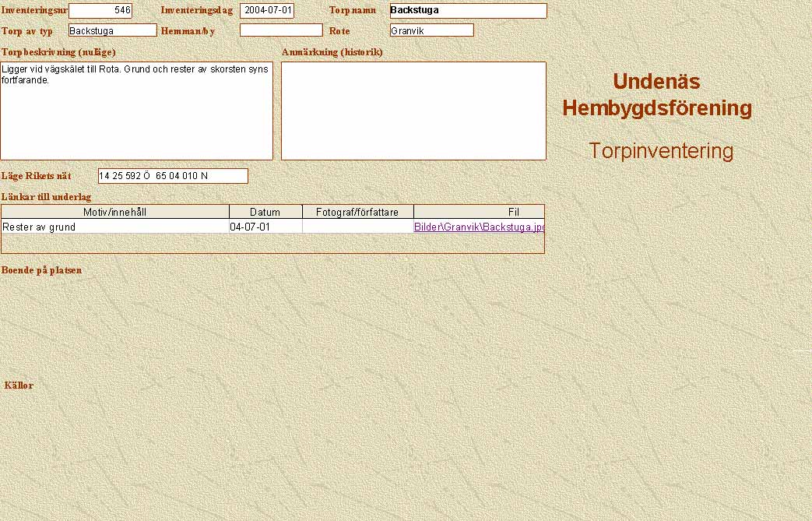Click the empty Anmärkning (historik) text box
This screenshot has height=521, width=812.
pyautogui.click(x=413, y=111)
